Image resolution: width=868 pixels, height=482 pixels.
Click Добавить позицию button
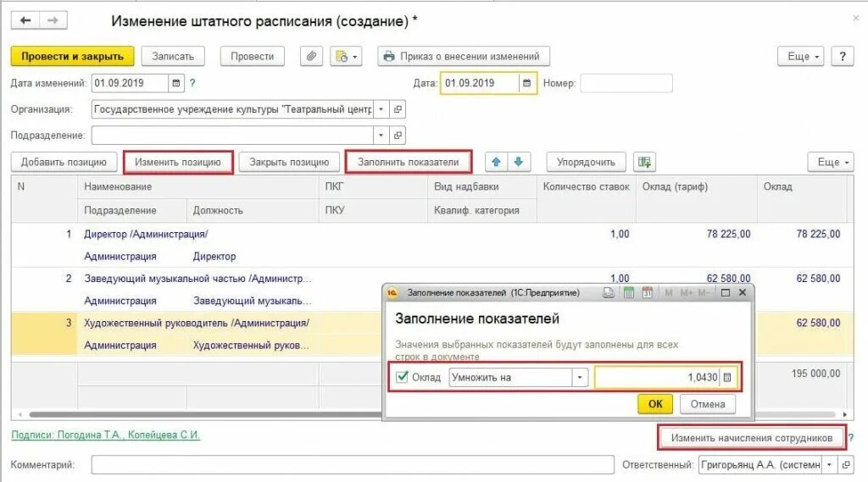[64, 162]
